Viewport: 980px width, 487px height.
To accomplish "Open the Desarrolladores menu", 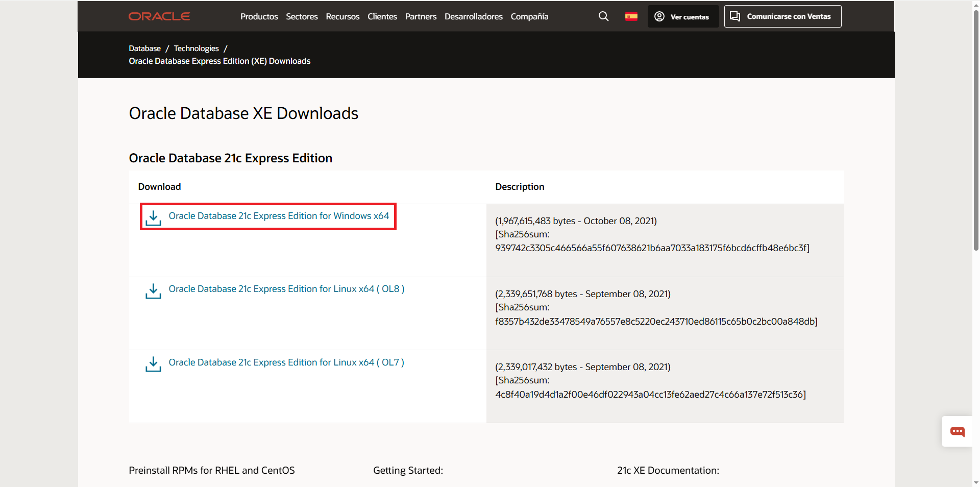I will pos(473,16).
